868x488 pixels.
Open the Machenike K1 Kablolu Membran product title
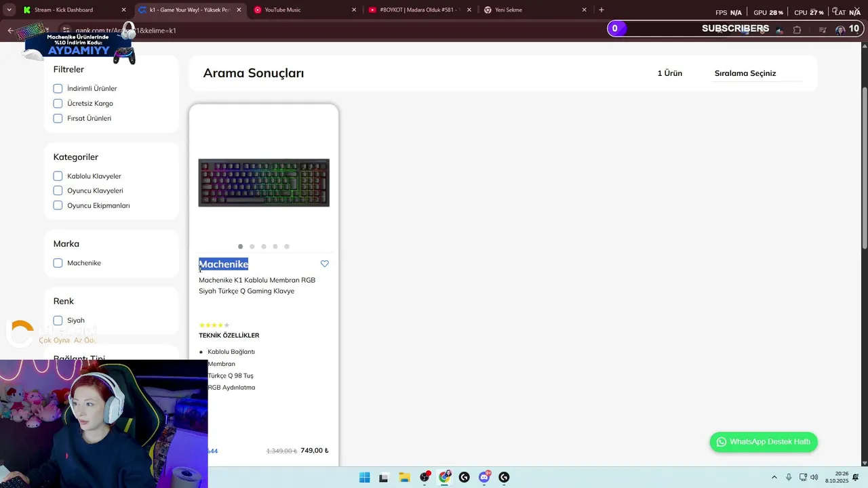pos(257,285)
